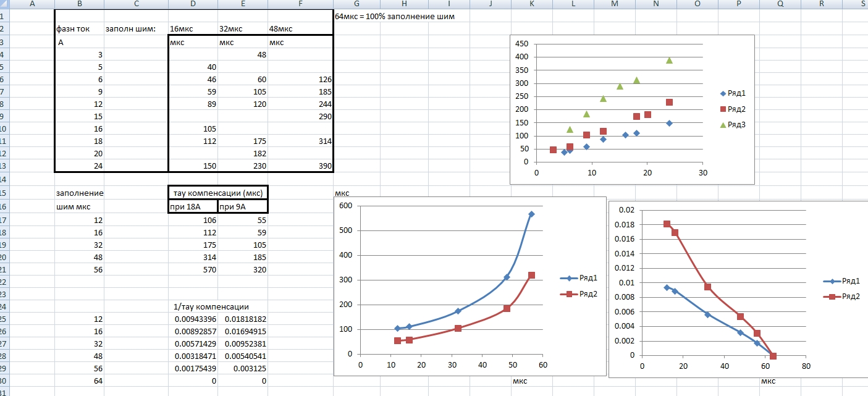Select the "32мкс" header cell

243,29
